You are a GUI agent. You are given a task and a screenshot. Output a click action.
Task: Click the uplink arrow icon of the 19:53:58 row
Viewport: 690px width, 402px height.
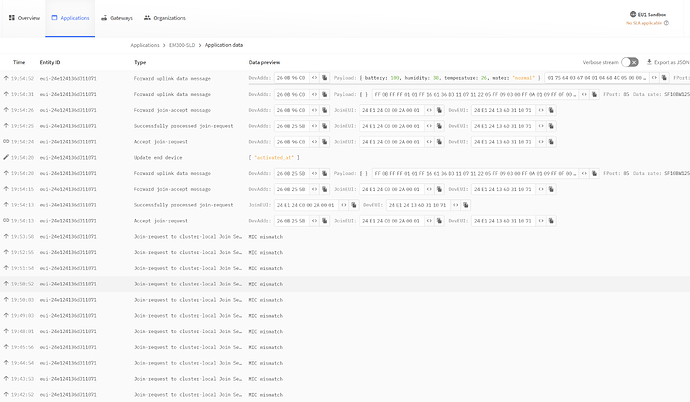coord(6,236)
